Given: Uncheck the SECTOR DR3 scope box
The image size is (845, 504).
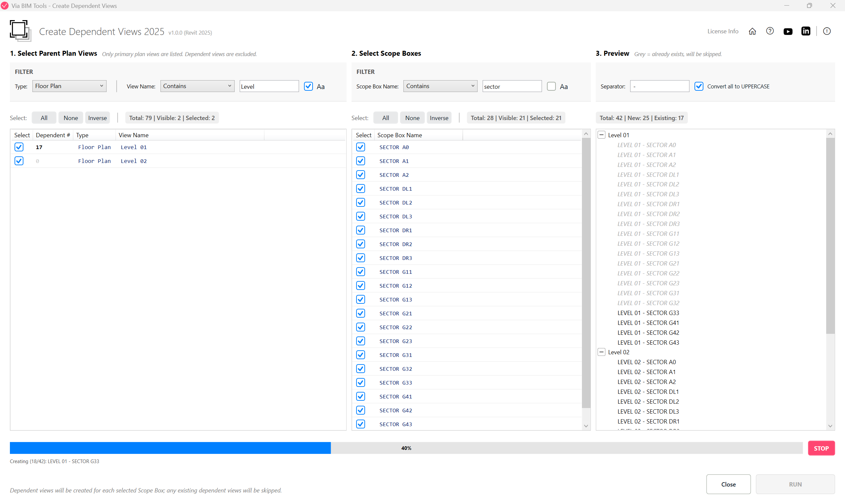Looking at the screenshot, I should [360, 258].
